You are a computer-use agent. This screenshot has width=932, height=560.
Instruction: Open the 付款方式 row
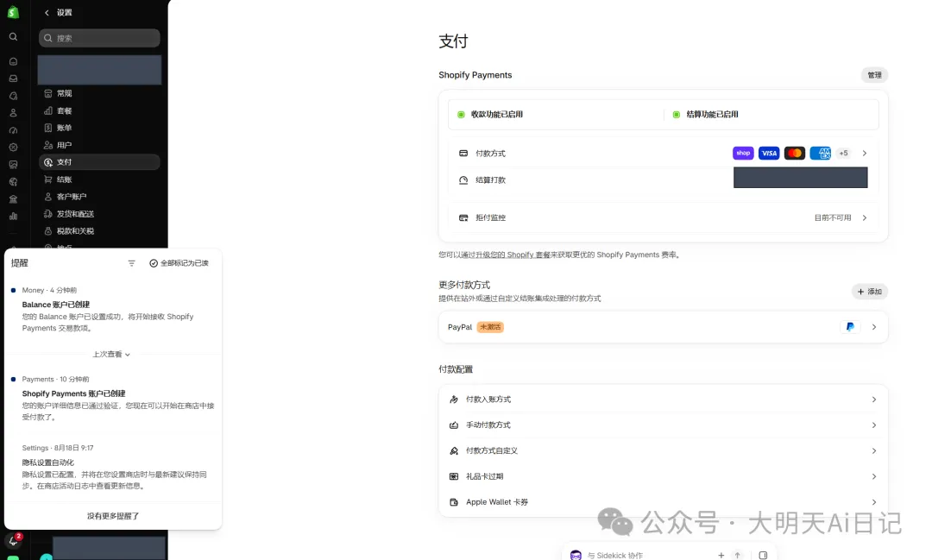[663, 154]
